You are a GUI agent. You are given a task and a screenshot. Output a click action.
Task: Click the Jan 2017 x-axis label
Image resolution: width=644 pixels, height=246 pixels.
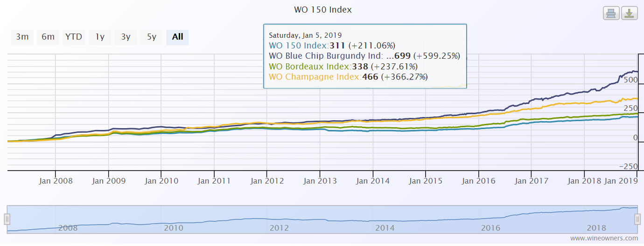click(x=531, y=181)
